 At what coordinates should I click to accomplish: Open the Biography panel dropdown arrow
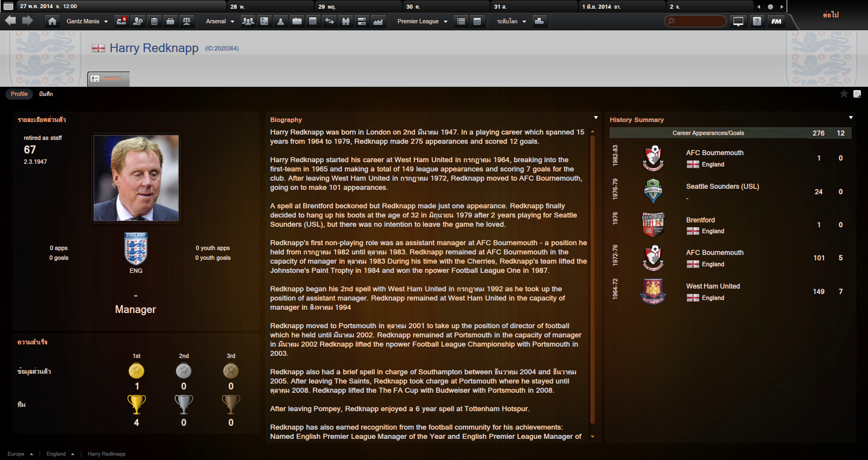pyautogui.click(x=596, y=118)
